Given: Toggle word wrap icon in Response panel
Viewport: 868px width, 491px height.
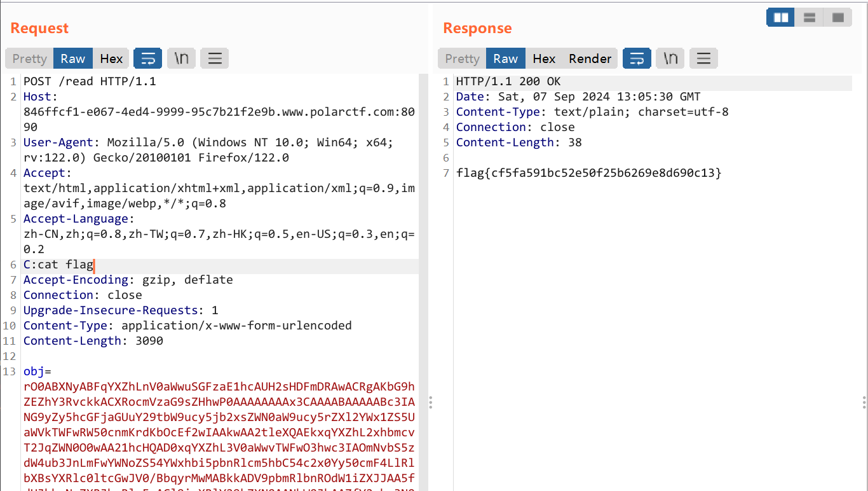Looking at the screenshot, I should [x=637, y=59].
